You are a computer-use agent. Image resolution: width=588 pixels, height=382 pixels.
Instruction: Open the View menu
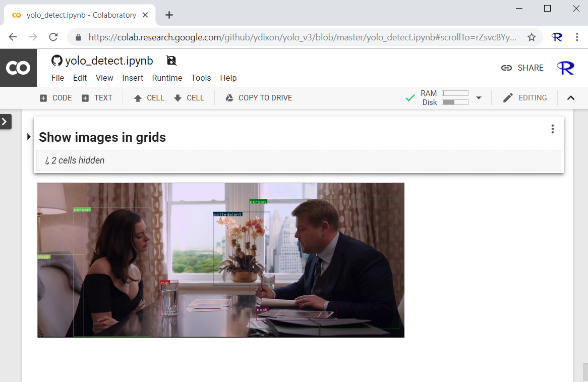pos(104,78)
